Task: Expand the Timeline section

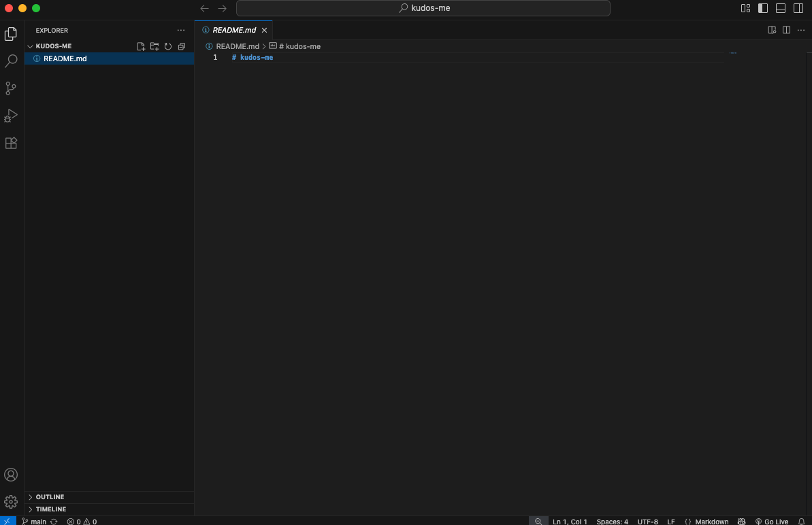Action: (x=51, y=509)
